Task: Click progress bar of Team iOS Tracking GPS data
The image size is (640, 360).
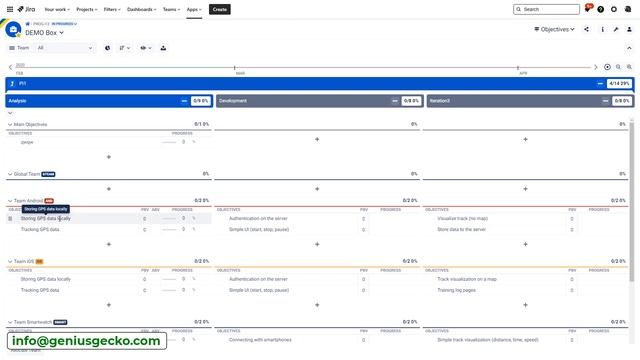Action: (x=169, y=290)
